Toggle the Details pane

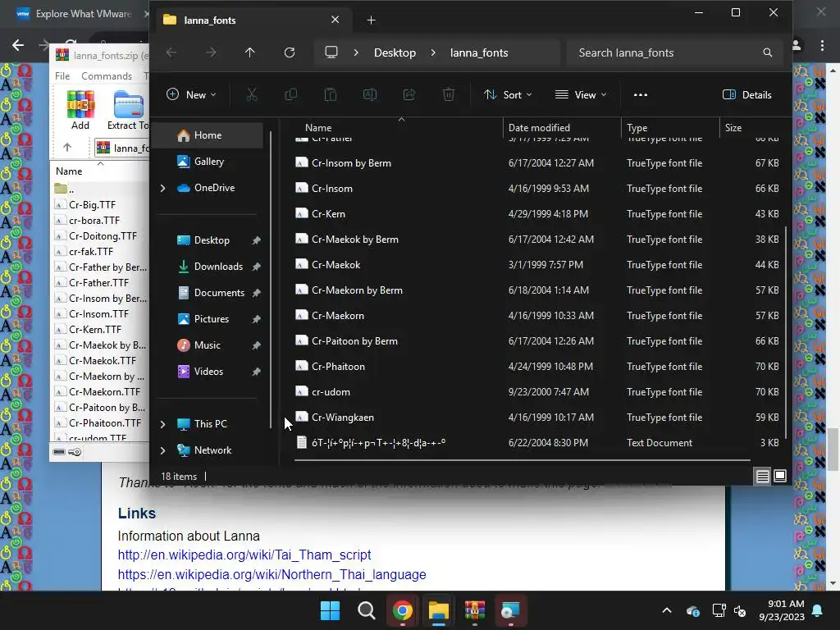(x=746, y=95)
